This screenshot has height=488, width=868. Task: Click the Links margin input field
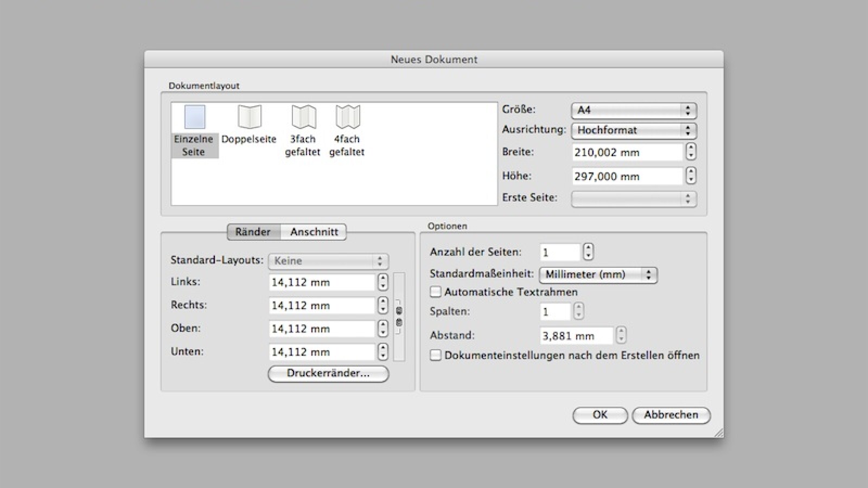click(x=321, y=282)
